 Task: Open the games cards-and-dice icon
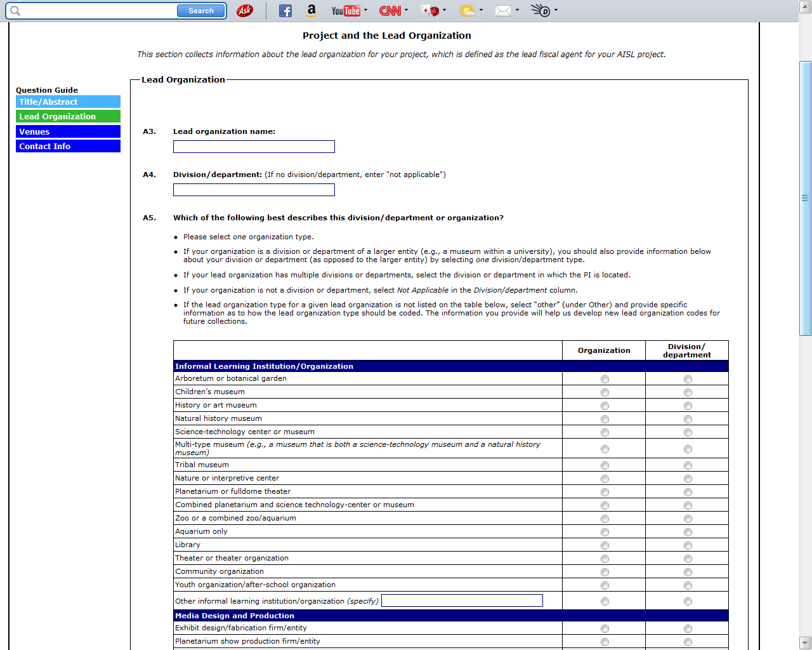429,11
